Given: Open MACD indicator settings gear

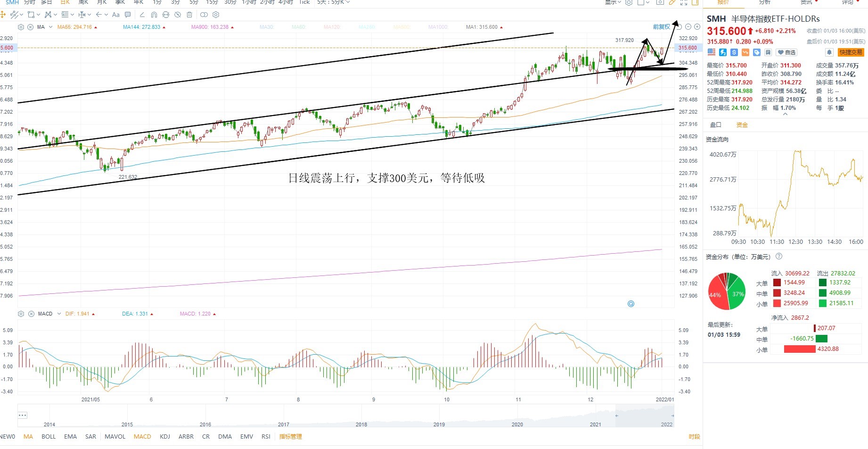Looking at the screenshot, I should coord(21,314).
